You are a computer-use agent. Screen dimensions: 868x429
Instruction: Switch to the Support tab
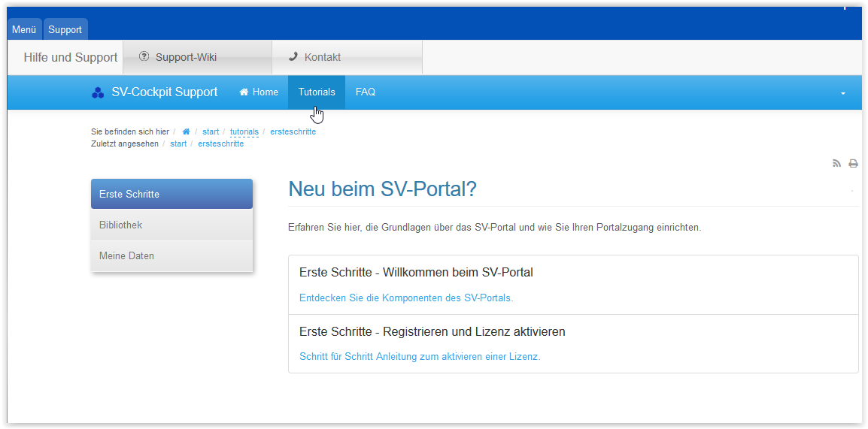pos(65,30)
